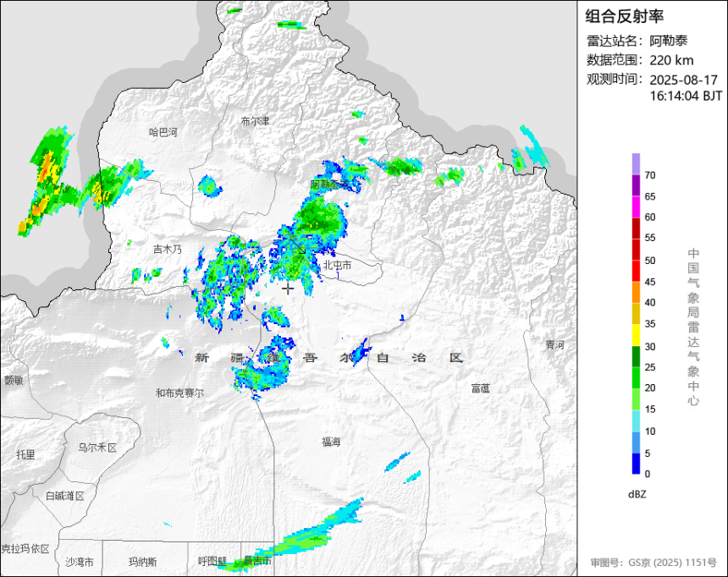The height and width of the screenshot is (577, 728).
Task: Click the 50 dBZ value on the legend
Action: tap(650, 261)
